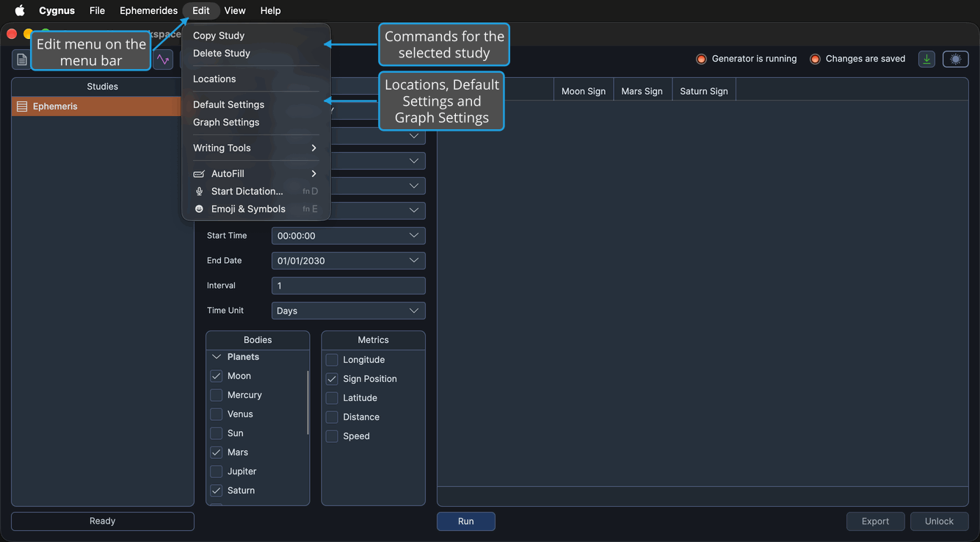
Task: Uncheck the Moon body checkbox
Action: click(217, 376)
